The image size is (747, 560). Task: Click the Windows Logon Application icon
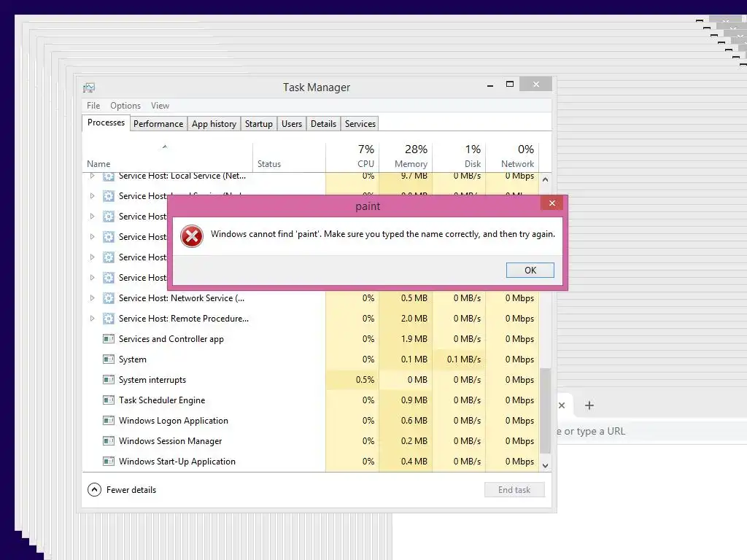coord(109,421)
